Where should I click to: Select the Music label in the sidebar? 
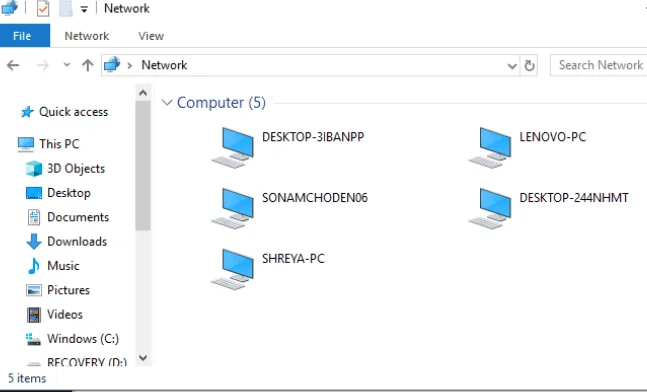(x=63, y=266)
